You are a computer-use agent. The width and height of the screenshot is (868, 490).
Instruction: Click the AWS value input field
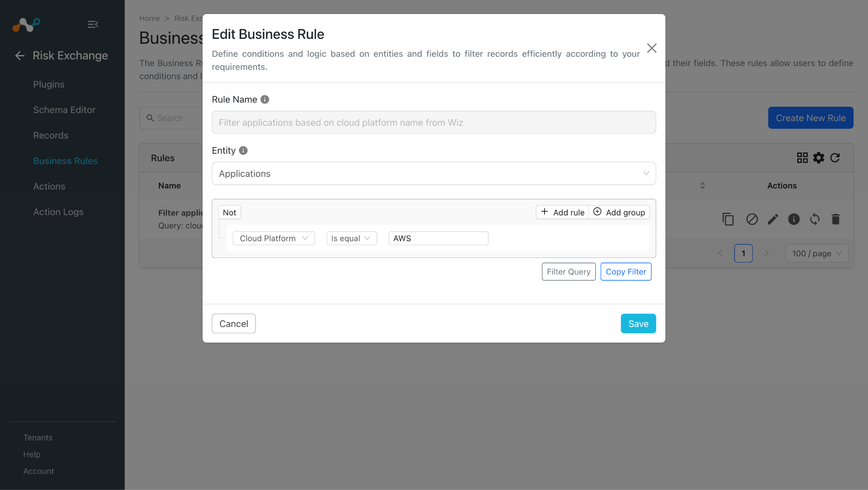coord(438,238)
